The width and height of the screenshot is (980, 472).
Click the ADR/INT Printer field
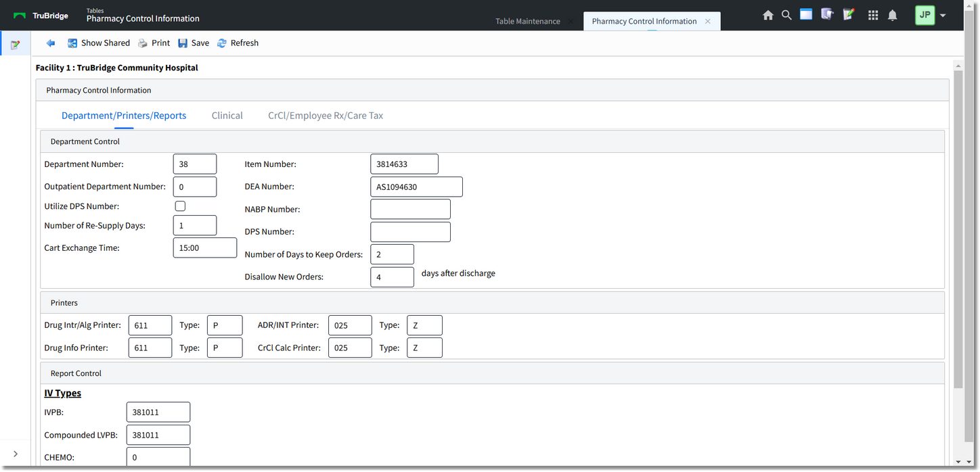tap(351, 325)
